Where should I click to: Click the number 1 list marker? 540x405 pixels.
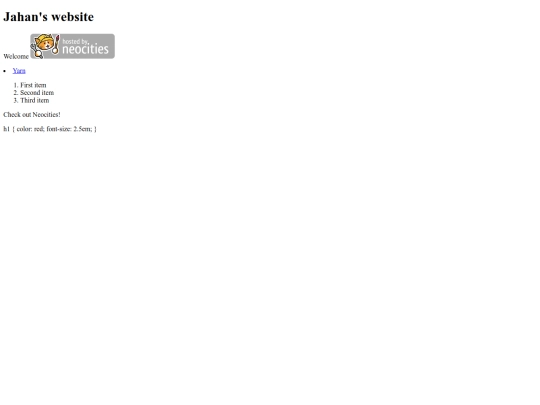tap(15, 85)
